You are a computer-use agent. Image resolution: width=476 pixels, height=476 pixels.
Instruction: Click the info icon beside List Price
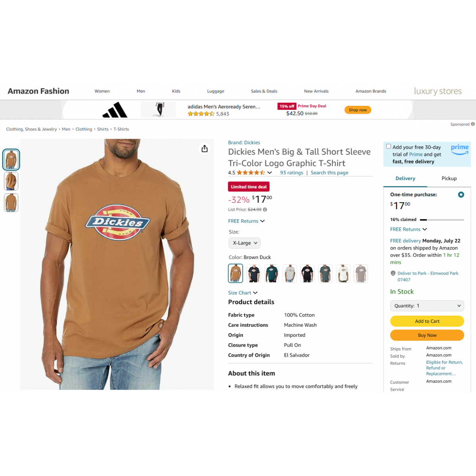click(x=265, y=209)
